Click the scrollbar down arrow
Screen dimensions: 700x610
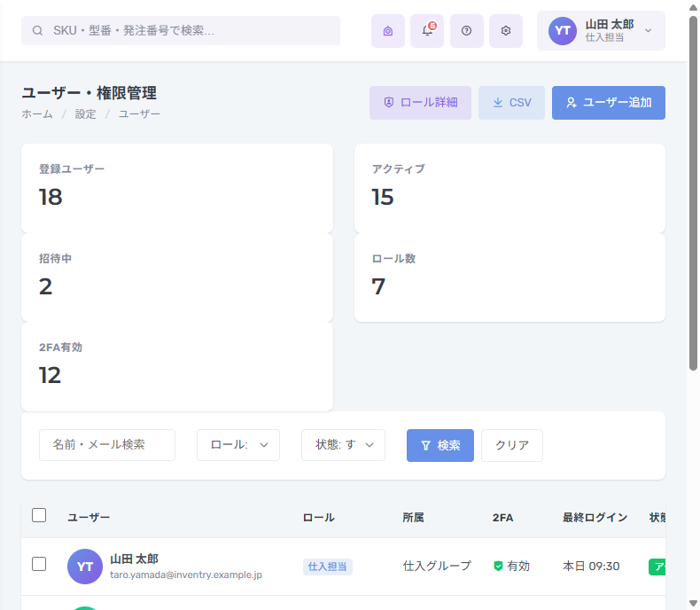[693, 603]
